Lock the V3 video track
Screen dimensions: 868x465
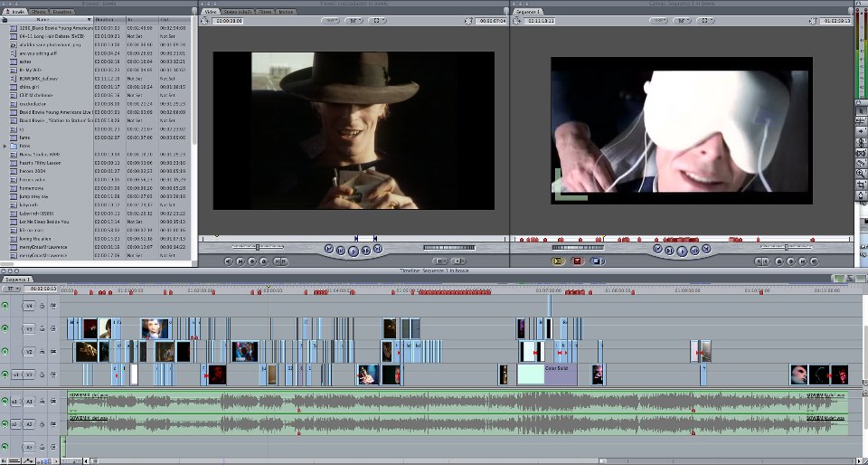click(x=42, y=328)
